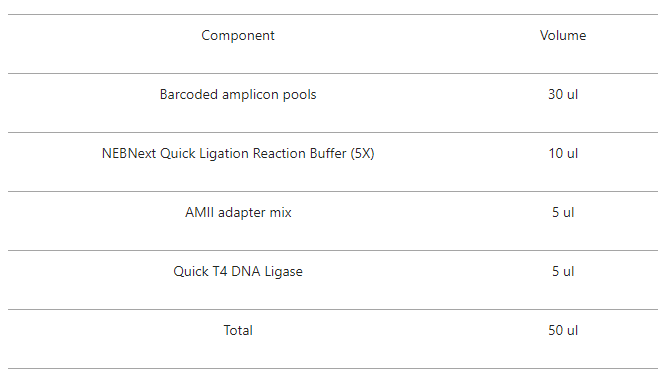Click the 30 ul volume cell
Viewport: 668px width, 379px height.
pyautogui.click(x=563, y=94)
